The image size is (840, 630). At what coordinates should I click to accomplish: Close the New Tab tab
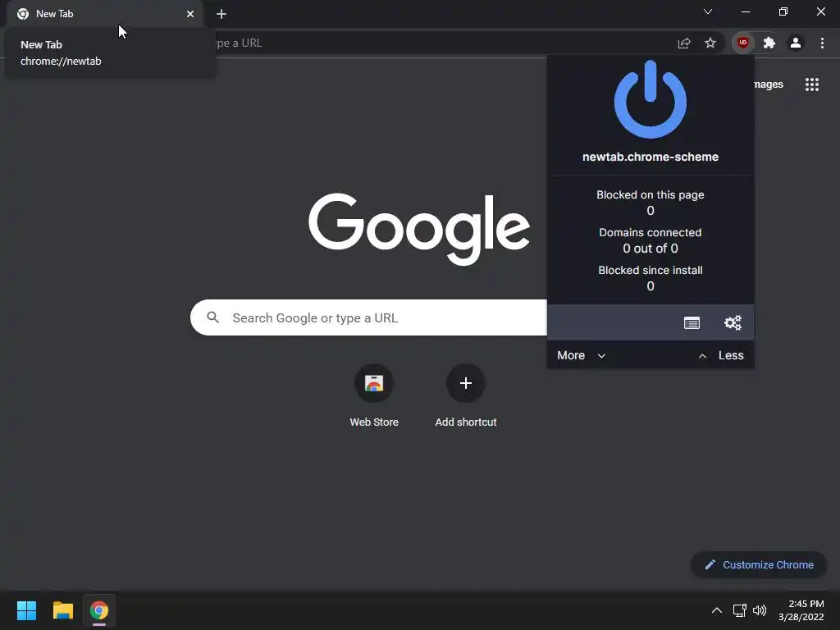[190, 14]
